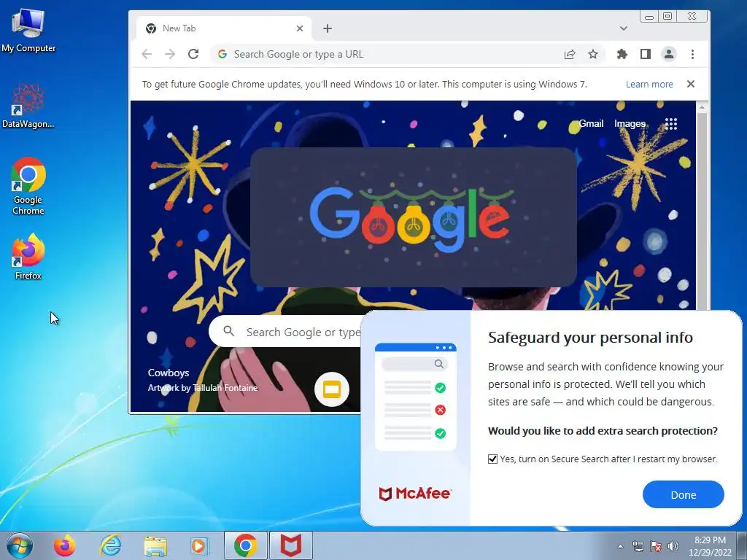Dismiss the Windows 7 update notice
The height and width of the screenshot is (560, 747).
691,84
